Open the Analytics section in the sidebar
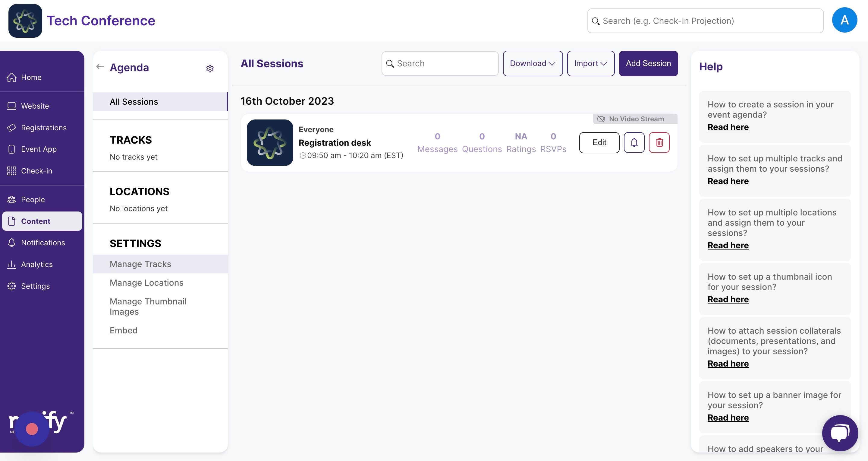868x461 pixels. [x=37, y=264]
